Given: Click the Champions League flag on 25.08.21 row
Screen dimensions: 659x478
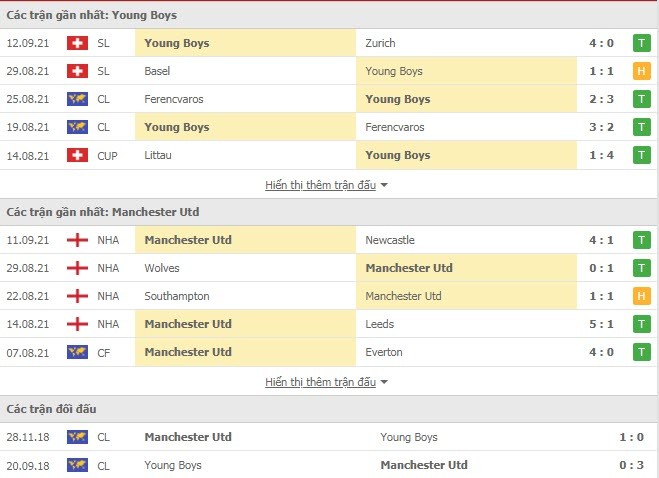Looking at the screenshot, I should pyautogui.click(x=77, y=99).
